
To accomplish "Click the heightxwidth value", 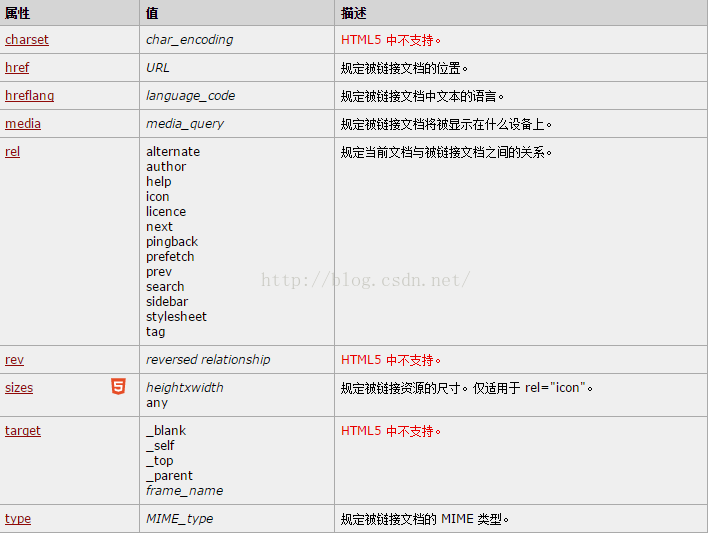I will (x=184, y=388).
